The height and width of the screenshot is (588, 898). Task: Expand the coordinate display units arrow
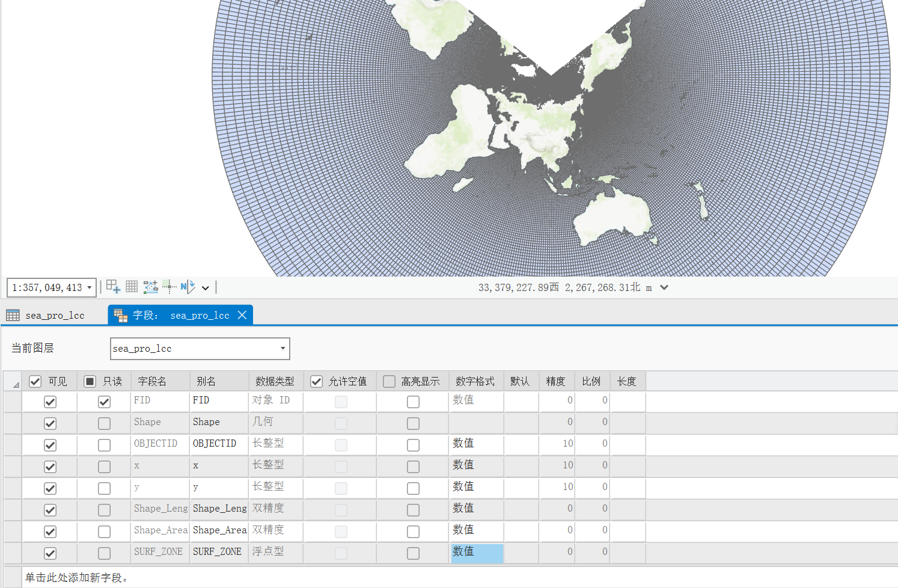pyautogui.click(x=664, y=287)
